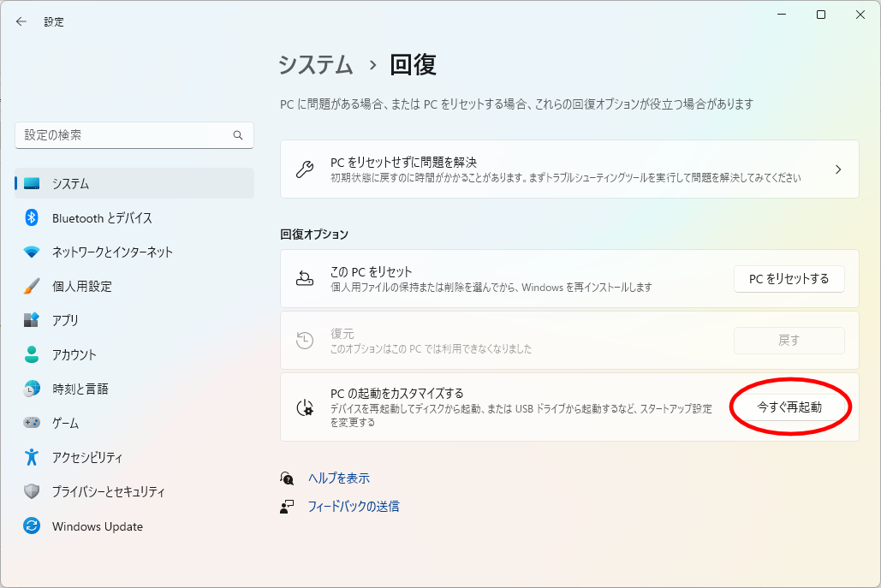
Task: Click the 今すぐ再起動 button
Action: (789, 407)
